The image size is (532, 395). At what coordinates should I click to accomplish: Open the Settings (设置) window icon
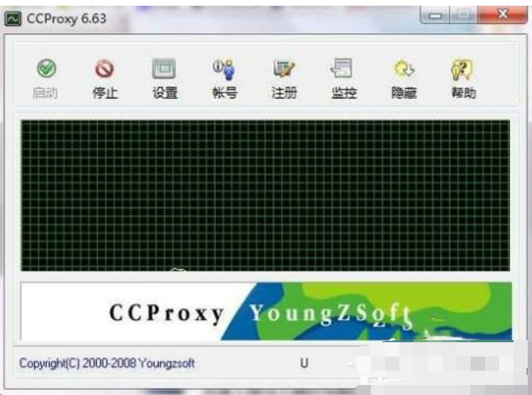165,70
